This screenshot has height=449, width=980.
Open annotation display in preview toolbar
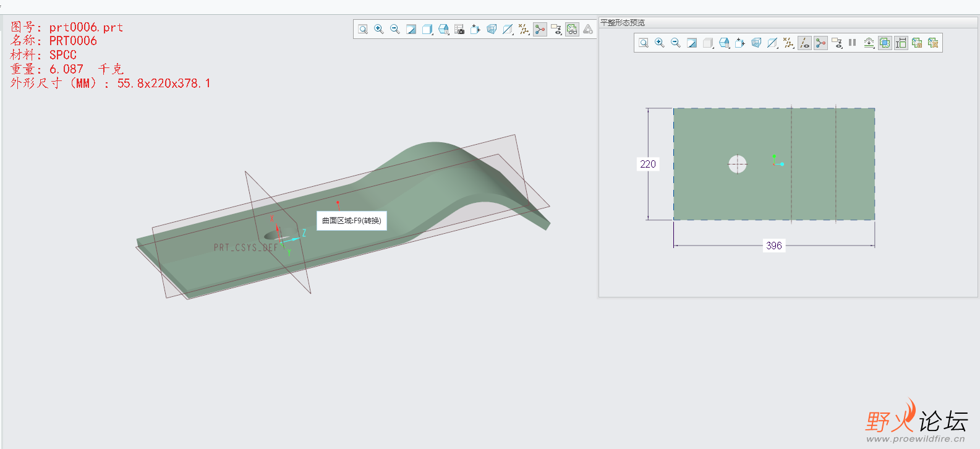tap(837, 43)
